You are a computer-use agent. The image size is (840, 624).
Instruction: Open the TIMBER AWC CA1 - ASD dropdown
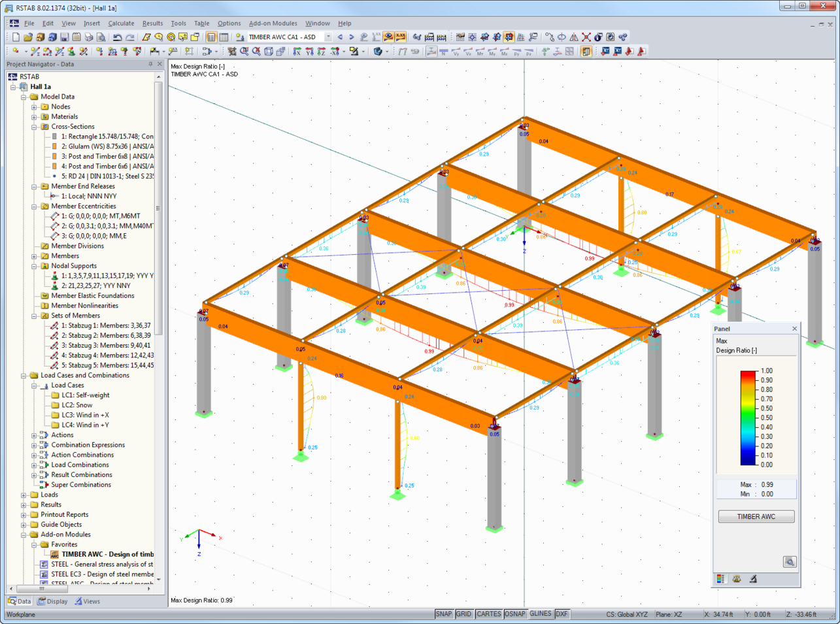pyautogui.click(x=328, y=37)
